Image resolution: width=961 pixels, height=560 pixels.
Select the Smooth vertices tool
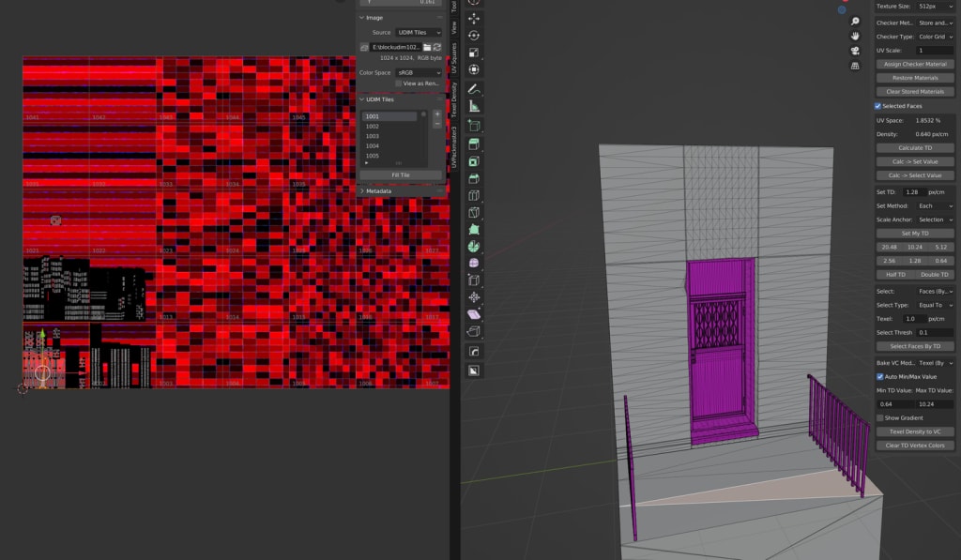click(474, 263)
